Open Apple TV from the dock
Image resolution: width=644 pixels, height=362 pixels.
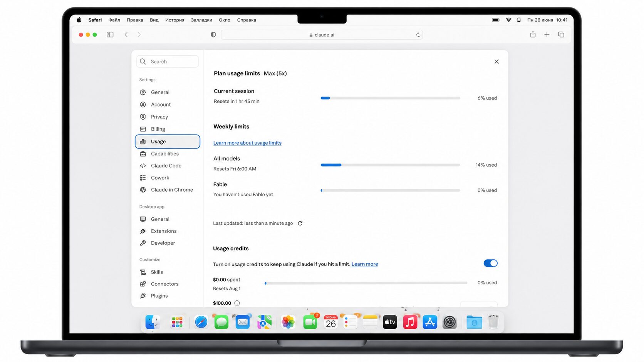pos(390,322)
